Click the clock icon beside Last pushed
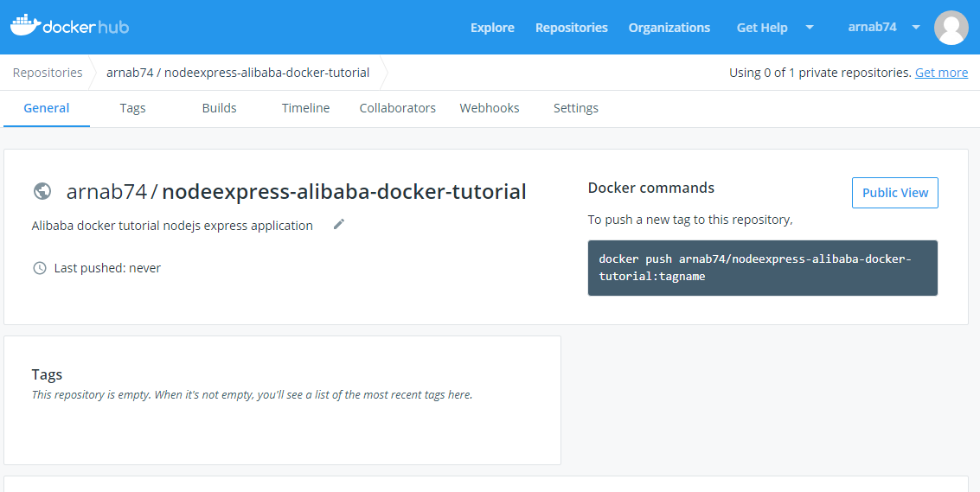This screenshot has height=492, width=980. click(x=39, y=268)
